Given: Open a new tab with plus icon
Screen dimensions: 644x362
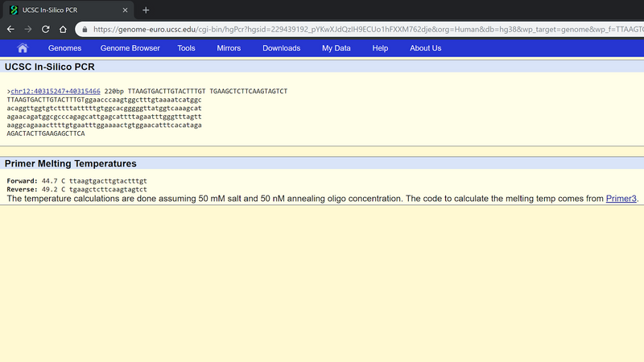Looking at the screenshot, I should (x=146, y=10).
